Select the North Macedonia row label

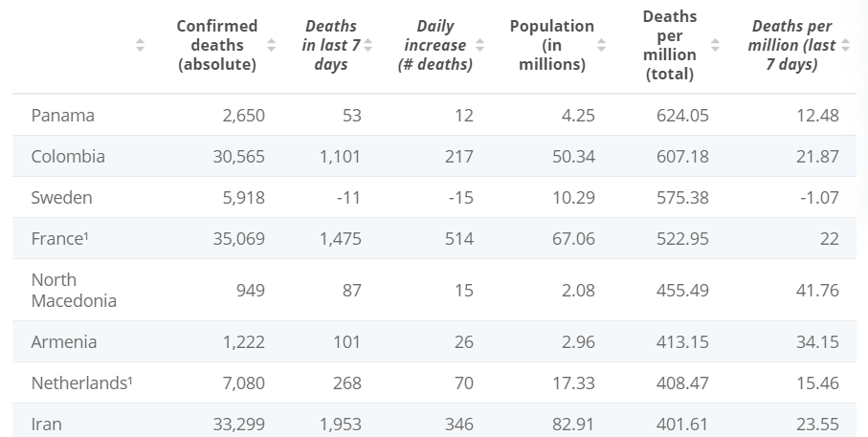click(74, 290)
